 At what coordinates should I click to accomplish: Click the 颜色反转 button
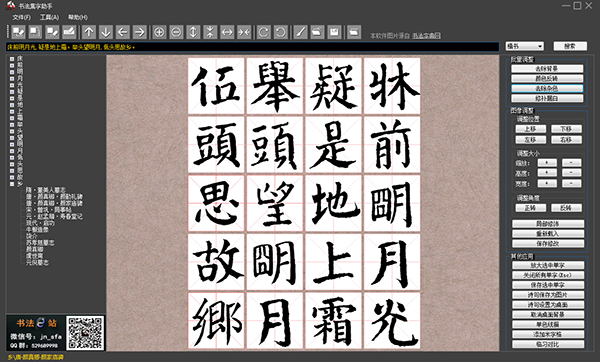(547, 78)
